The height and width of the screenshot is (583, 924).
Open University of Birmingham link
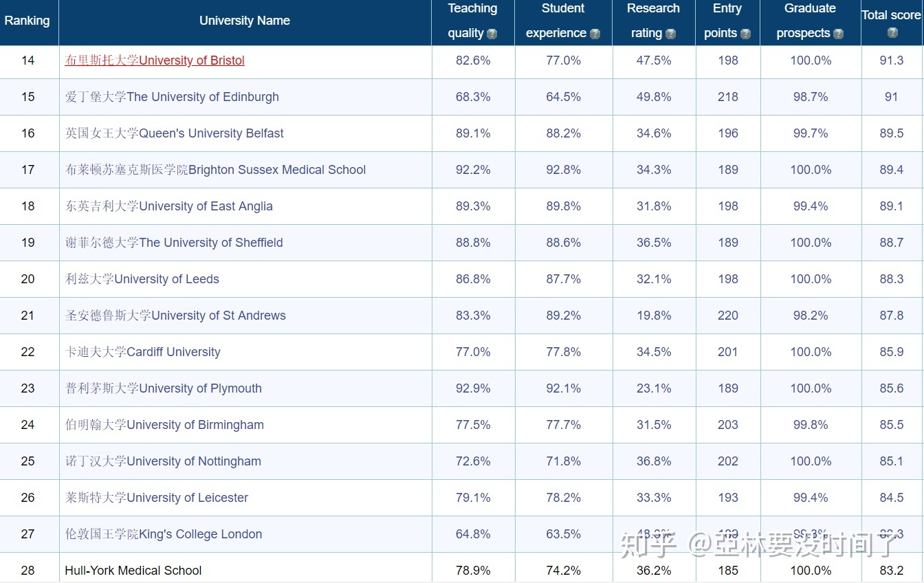coord(164,425)
